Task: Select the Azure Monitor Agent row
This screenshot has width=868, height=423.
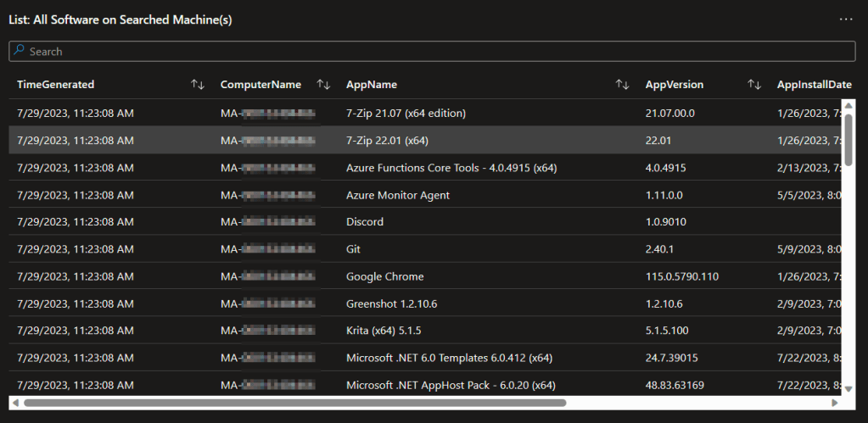Action: (x=397, y=195)
